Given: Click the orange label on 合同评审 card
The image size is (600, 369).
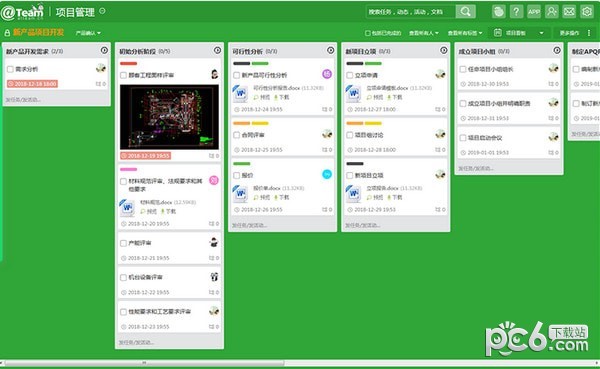Looking at the screenshot, I should pos(241,123).
